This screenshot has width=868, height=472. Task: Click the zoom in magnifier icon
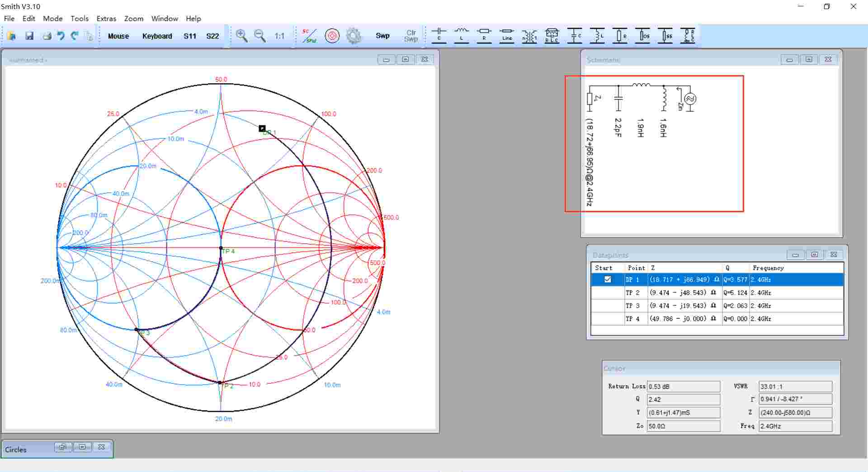click(241, 36)
